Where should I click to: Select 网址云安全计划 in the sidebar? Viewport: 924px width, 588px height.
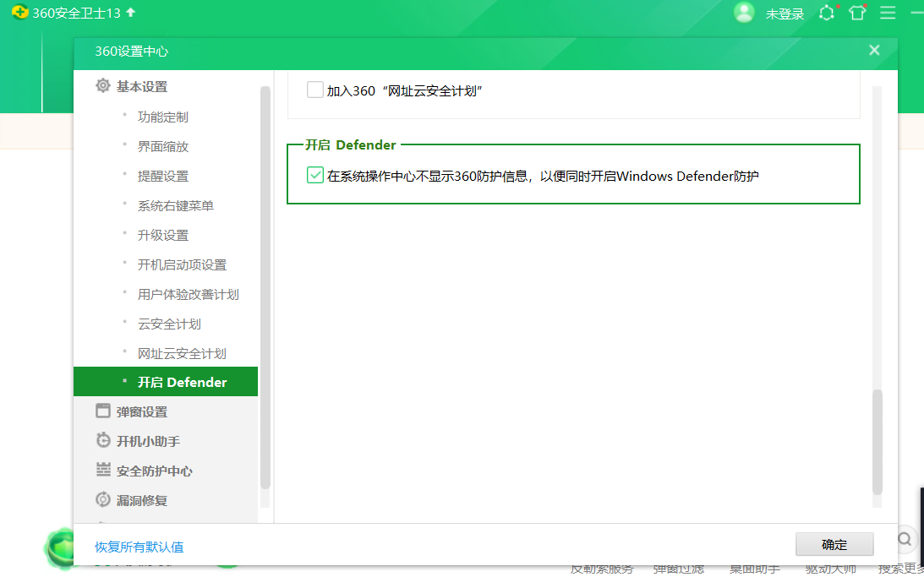click(182, 353)
